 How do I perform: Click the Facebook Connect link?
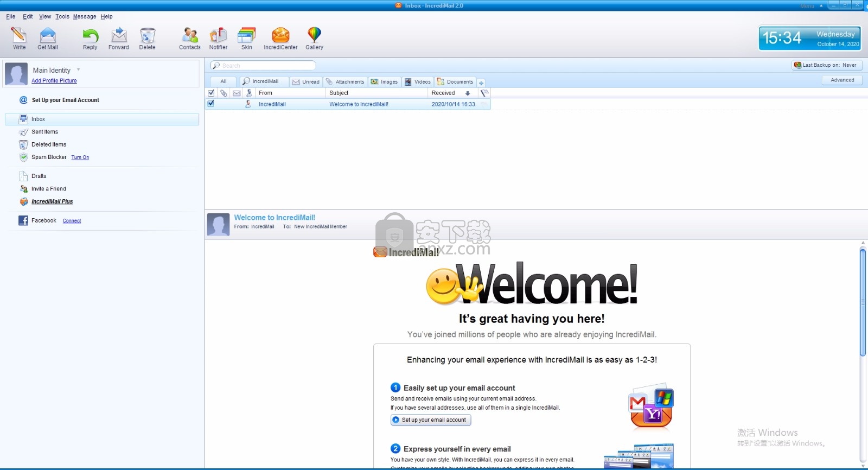click(72, 221)
